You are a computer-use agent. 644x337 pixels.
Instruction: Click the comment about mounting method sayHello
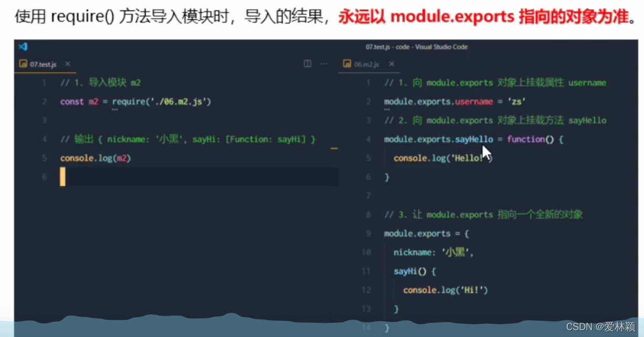495,121
